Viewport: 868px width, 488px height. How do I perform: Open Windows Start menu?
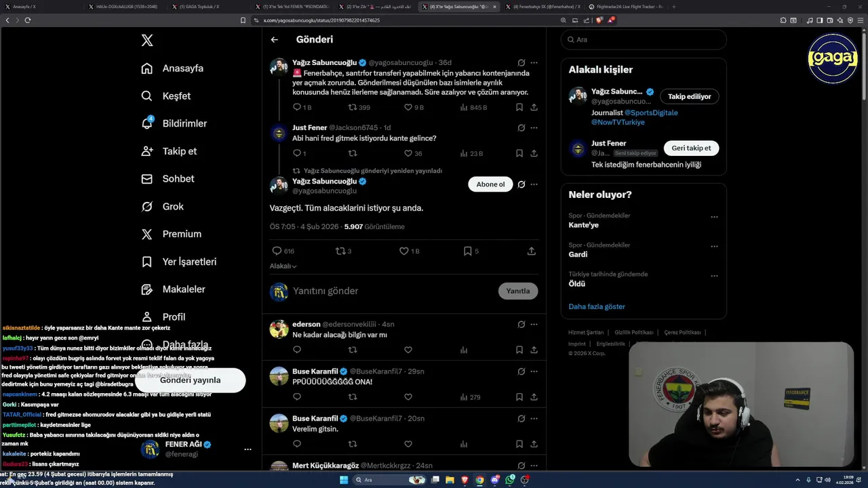tap(344, 480)
